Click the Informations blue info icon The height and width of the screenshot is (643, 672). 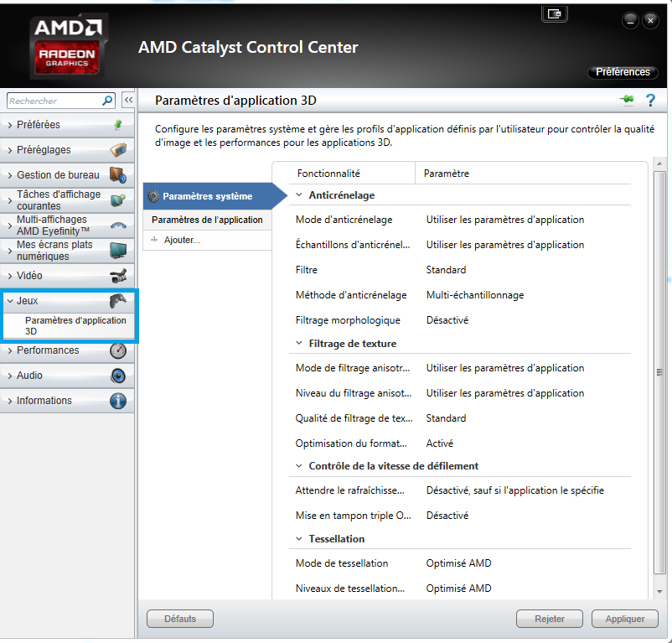coord(118,401)
